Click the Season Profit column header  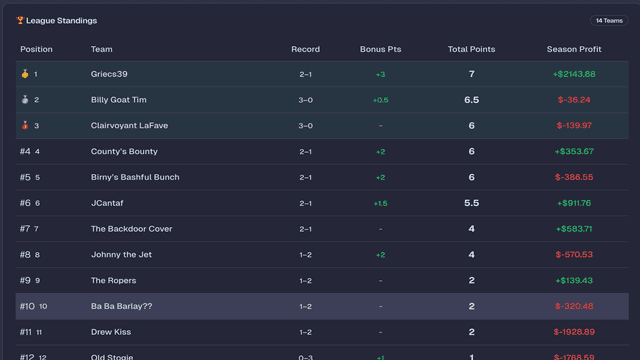pyautogui.click(x=574, y=49)
